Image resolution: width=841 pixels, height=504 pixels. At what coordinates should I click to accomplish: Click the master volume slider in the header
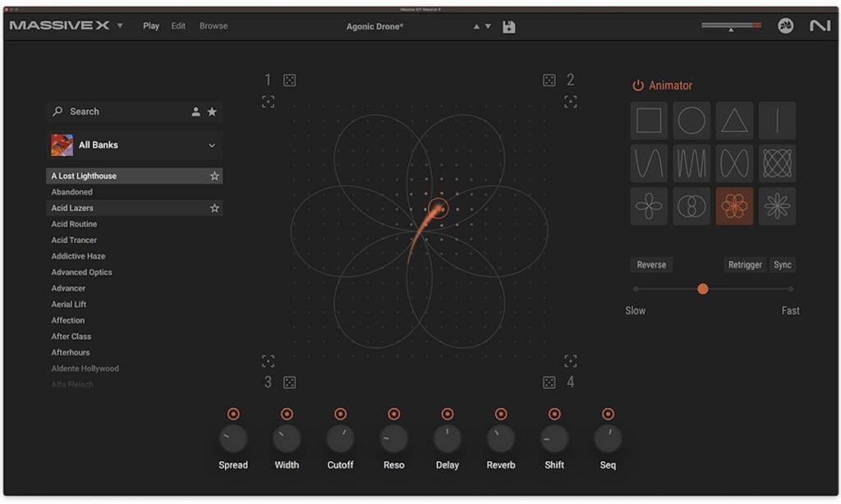click(731, 25)
